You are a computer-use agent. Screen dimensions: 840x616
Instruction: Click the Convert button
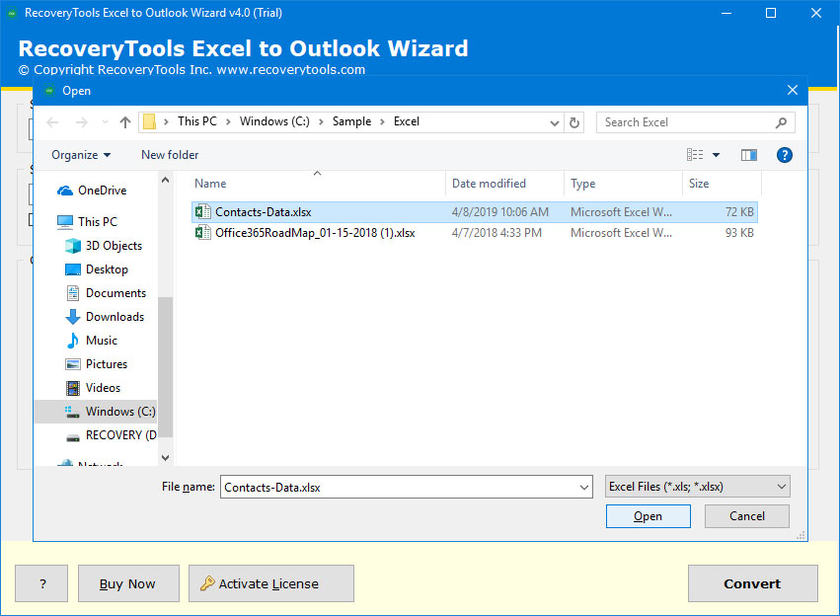[753, 583]
